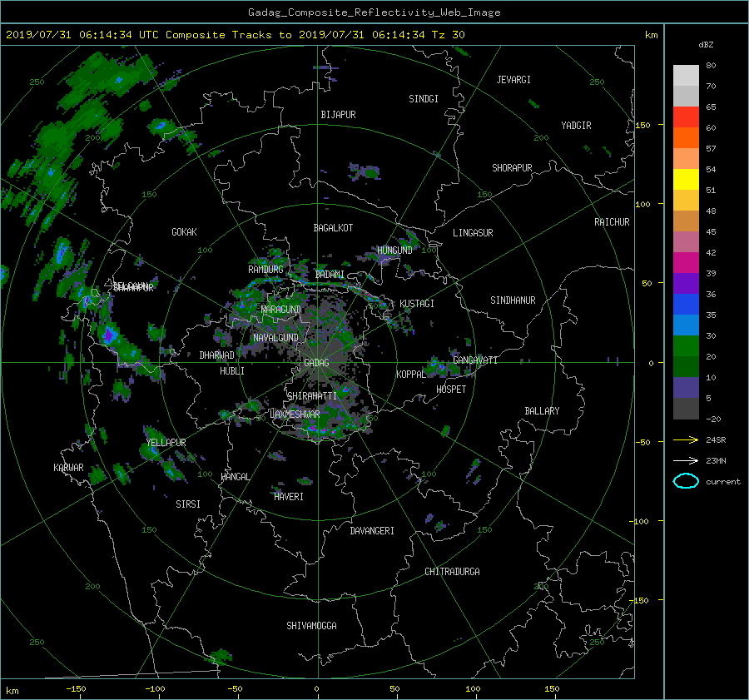Screen dimensions: 749x700
Task: Click the SINDGI city label
Action: [x=424, y=99]
